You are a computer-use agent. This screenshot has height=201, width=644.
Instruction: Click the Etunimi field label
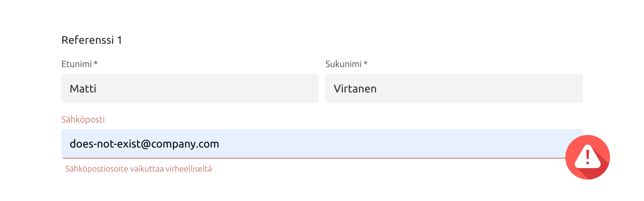[77, 64]
